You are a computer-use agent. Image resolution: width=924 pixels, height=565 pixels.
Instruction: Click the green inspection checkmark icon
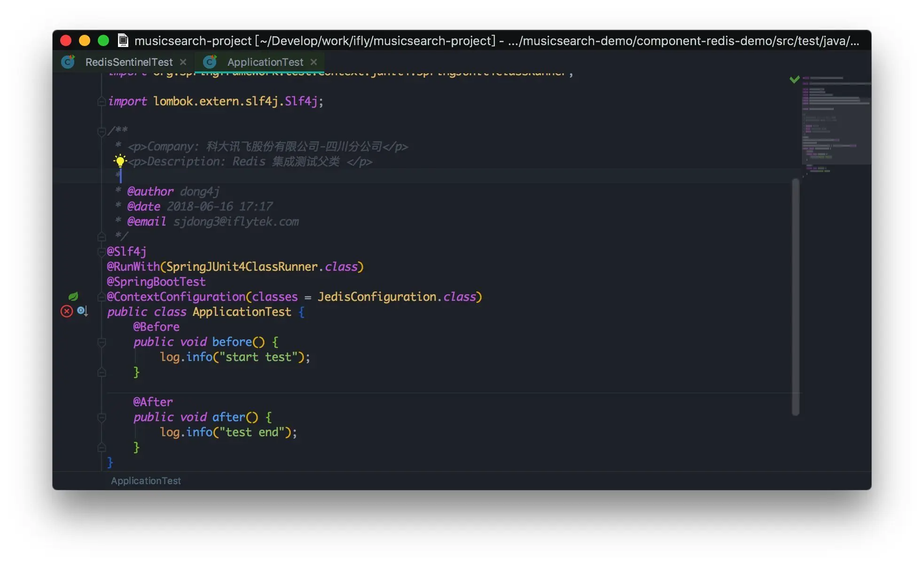point(794,79)
